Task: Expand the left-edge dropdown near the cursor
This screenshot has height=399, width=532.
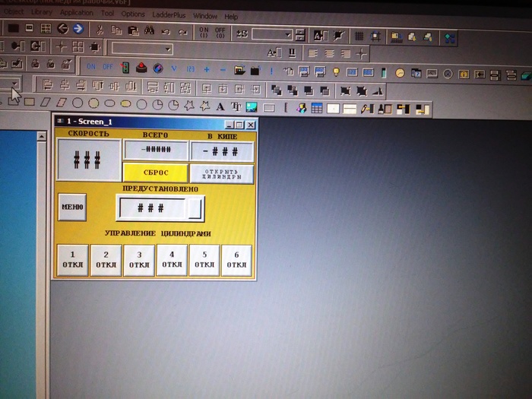Action: 14,84
